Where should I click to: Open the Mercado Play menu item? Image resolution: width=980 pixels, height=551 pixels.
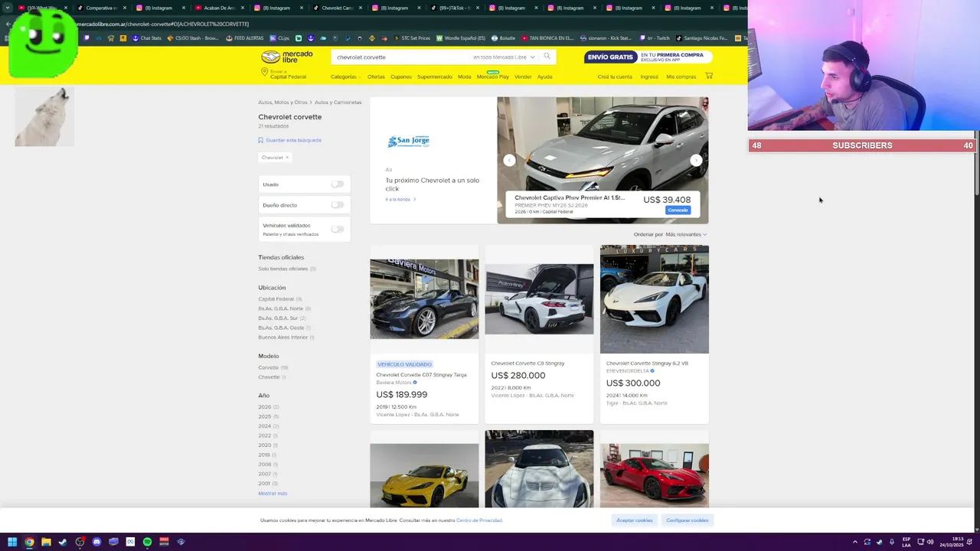(492, 77)
